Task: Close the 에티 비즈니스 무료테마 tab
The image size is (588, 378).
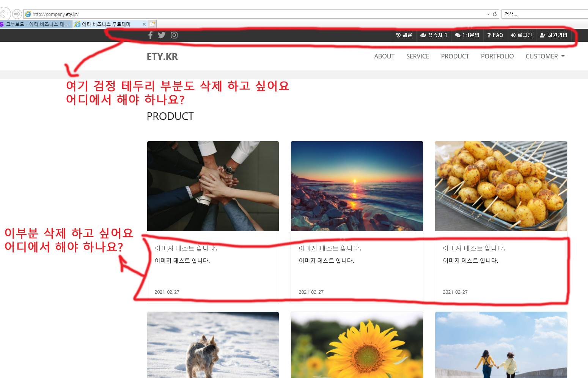Action: (x=144, y=24)
